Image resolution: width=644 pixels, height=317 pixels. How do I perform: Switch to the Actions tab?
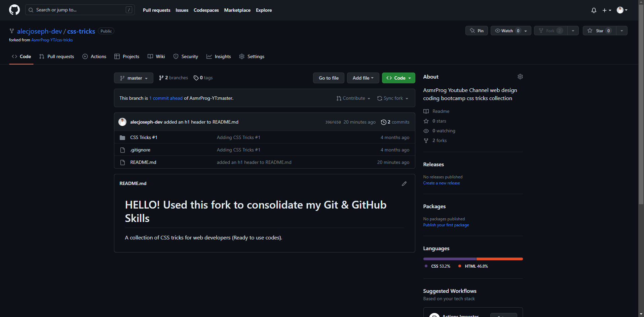point(94,56)
